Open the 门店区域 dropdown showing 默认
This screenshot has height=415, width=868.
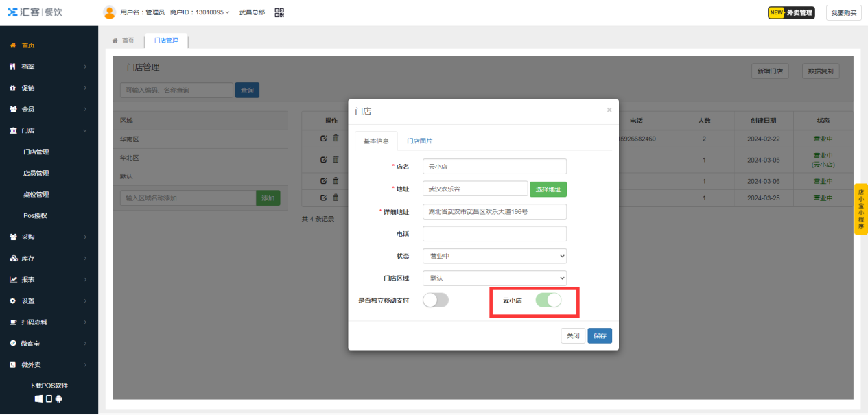point(494,278)
